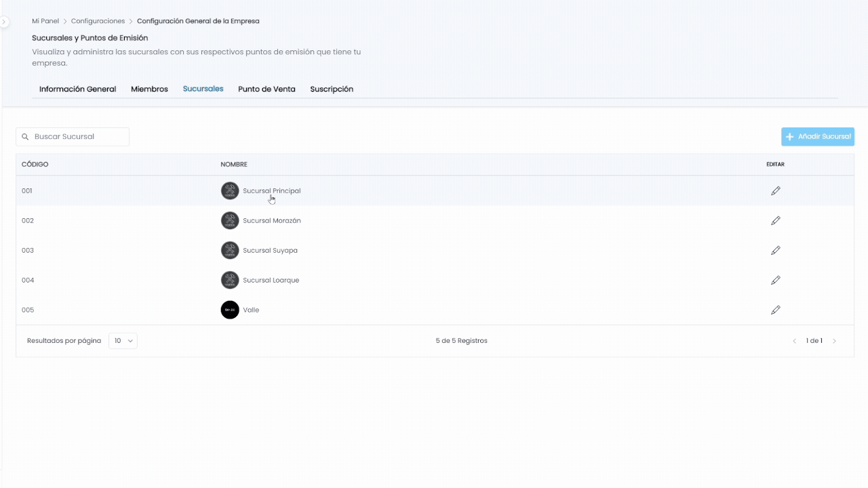868x488 pixels.
Task: Go to the previous page of results
Action: pyautogui.click(x=794, y=341)
